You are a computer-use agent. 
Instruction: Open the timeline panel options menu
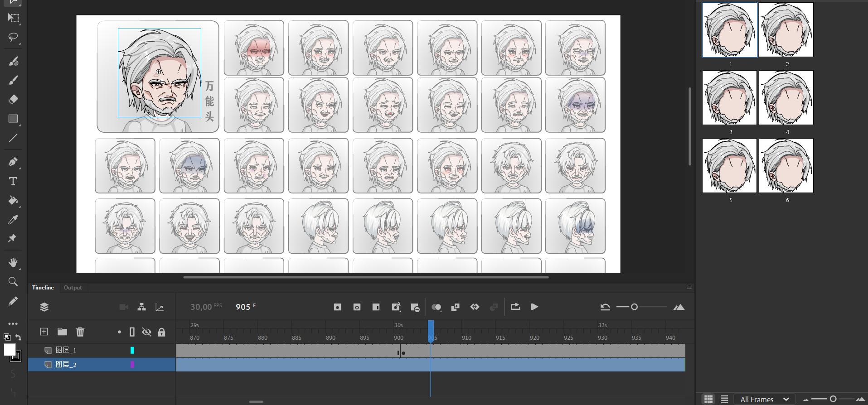[x=689, y=288]
